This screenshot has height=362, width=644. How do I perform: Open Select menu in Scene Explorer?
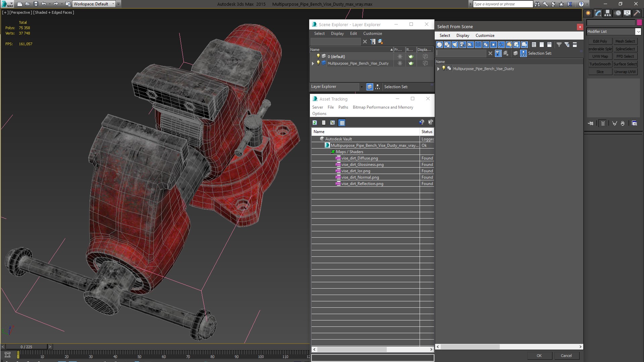coord(319,34)
